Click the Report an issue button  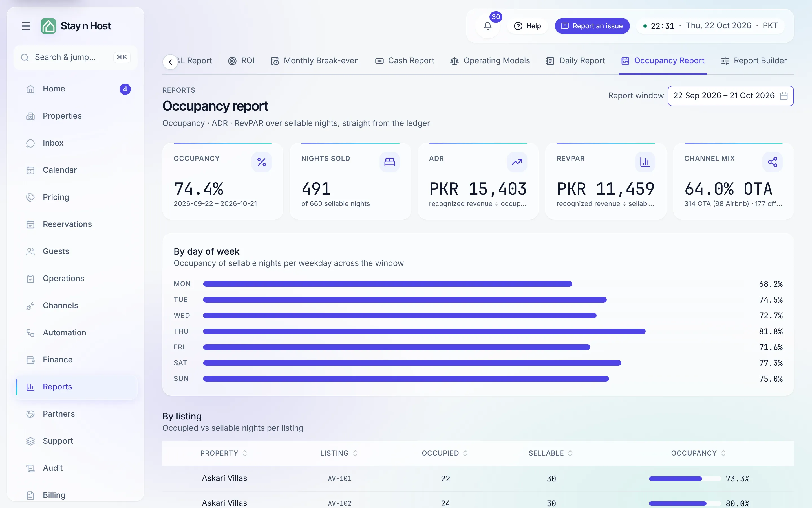pos(592,26)
